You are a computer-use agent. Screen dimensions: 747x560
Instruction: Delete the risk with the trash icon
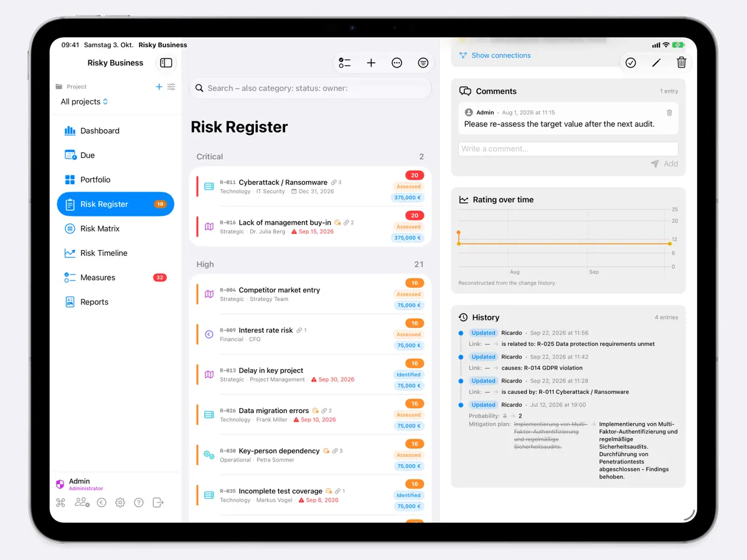682,63
